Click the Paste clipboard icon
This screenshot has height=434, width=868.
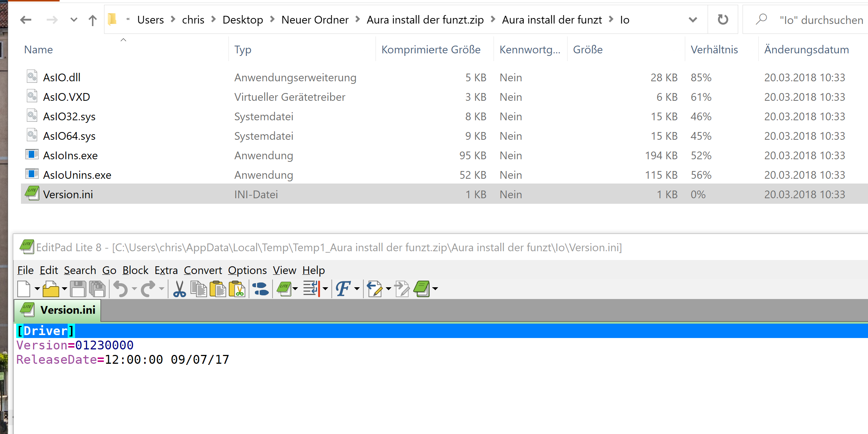pyautogui.click(x=218, y=289)
